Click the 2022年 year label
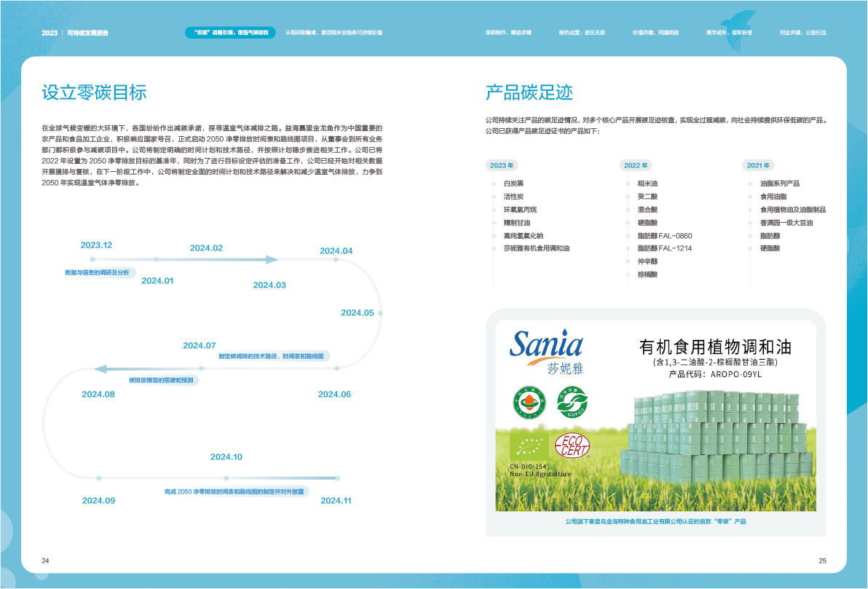868x589 pixels. [636, 166]
